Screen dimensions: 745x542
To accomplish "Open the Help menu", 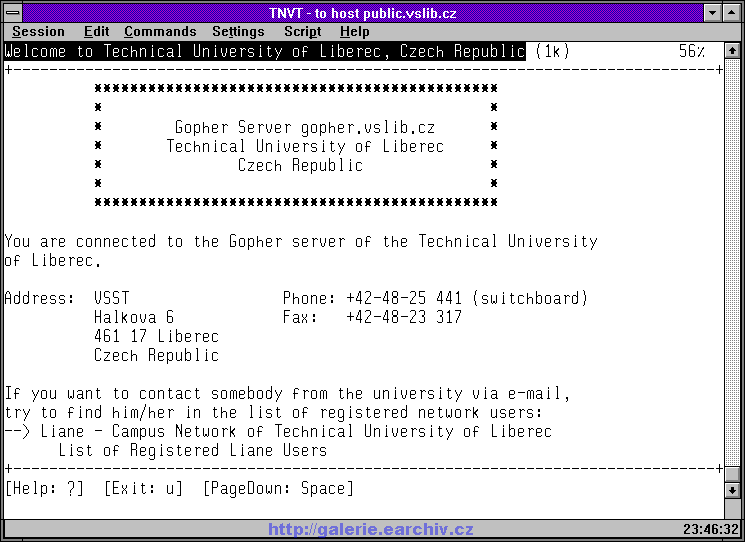I will point(354,31).
